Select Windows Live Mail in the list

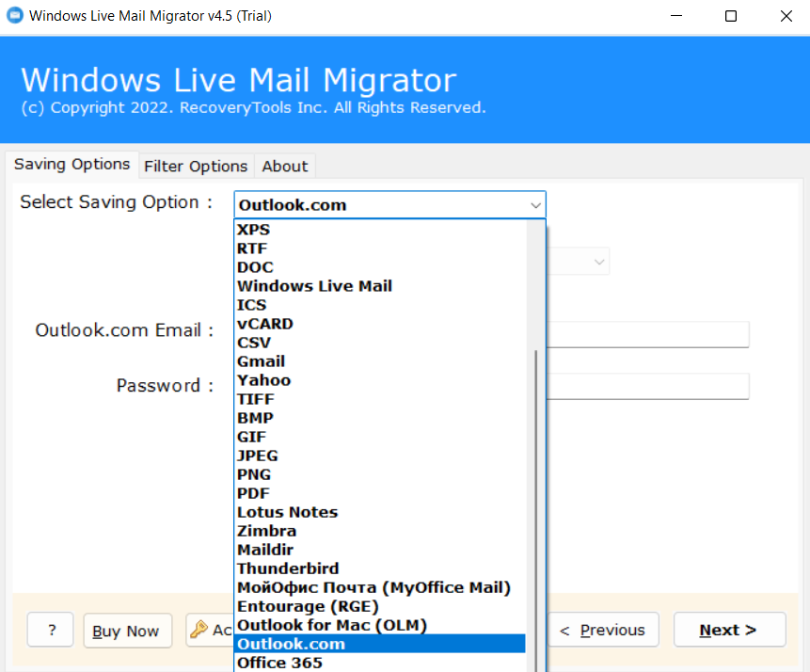coord(380,286)
